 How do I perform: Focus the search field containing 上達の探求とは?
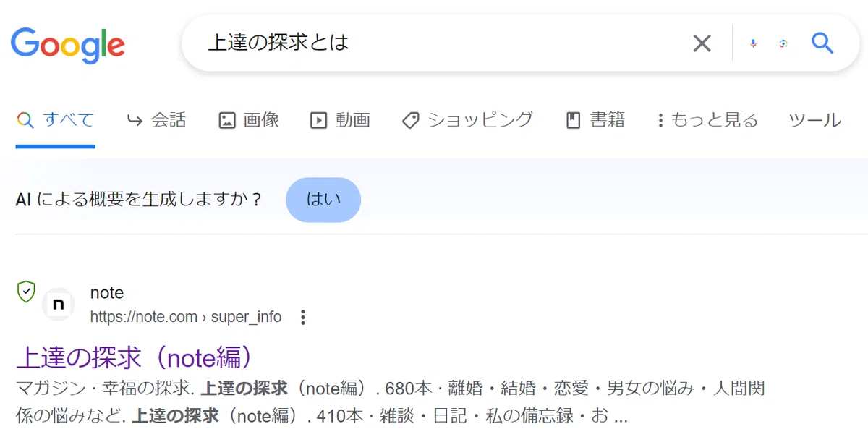[x=441, y=43]
